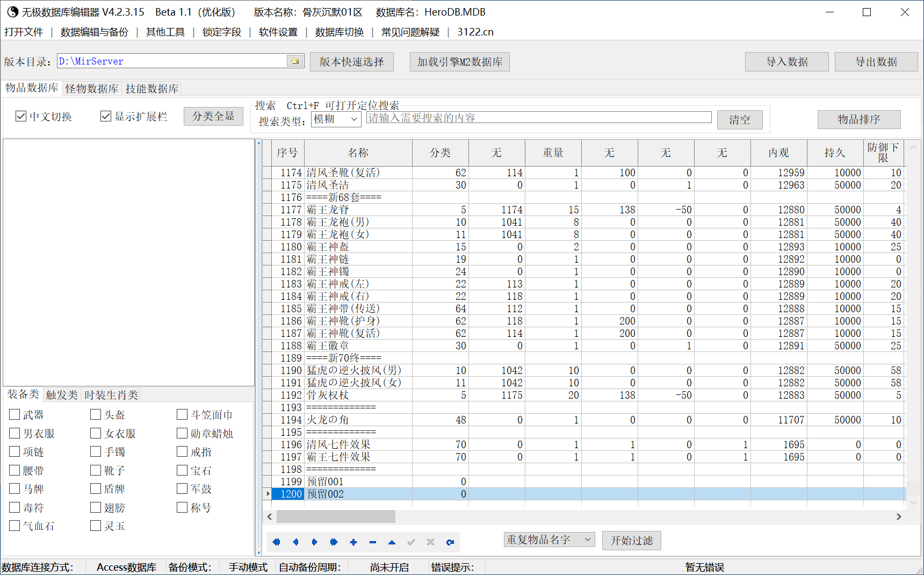Click the 名称 column header
The height and width of the screenshot is (575, 924).
click(358, 153)
